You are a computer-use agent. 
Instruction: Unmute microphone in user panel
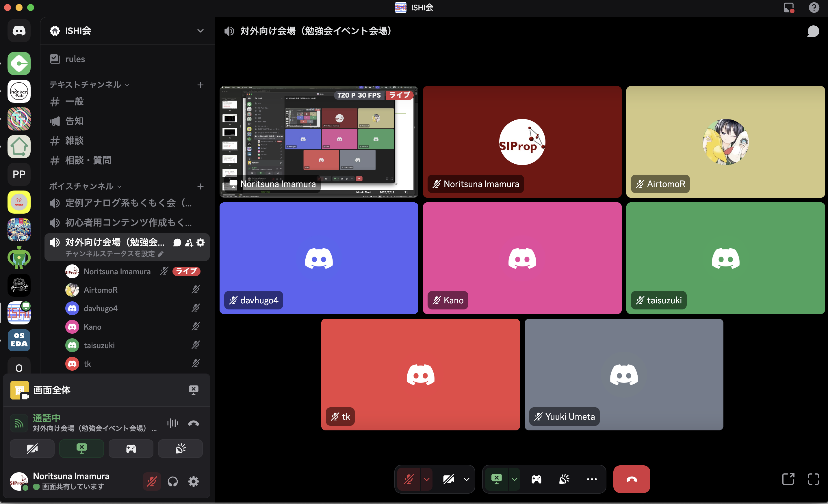152,481
